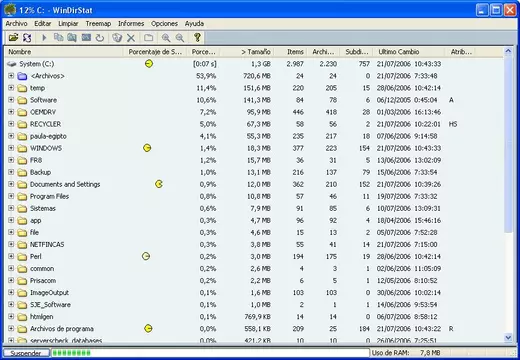Click the pacman icon in Archivos de programa row
The image size is (520, 360).
point(148,329)
